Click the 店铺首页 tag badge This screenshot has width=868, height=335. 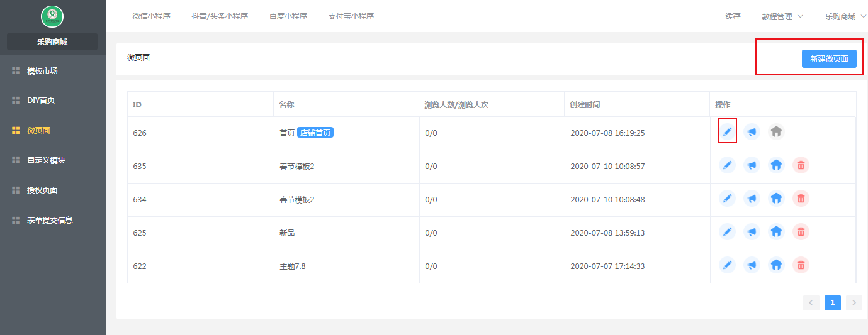pyautogui.click(x=315, y=133)
